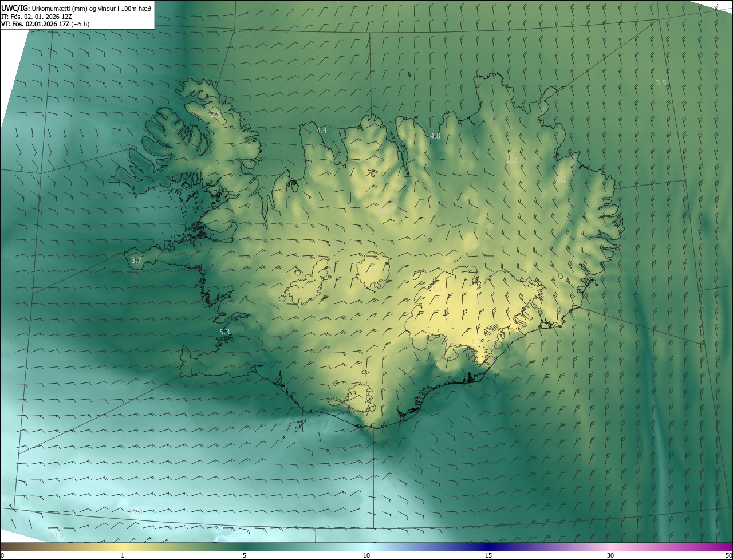Screen dimensions: 733x560
Task: Pick the 4.8 value label on the map
Action: (435, 136)
